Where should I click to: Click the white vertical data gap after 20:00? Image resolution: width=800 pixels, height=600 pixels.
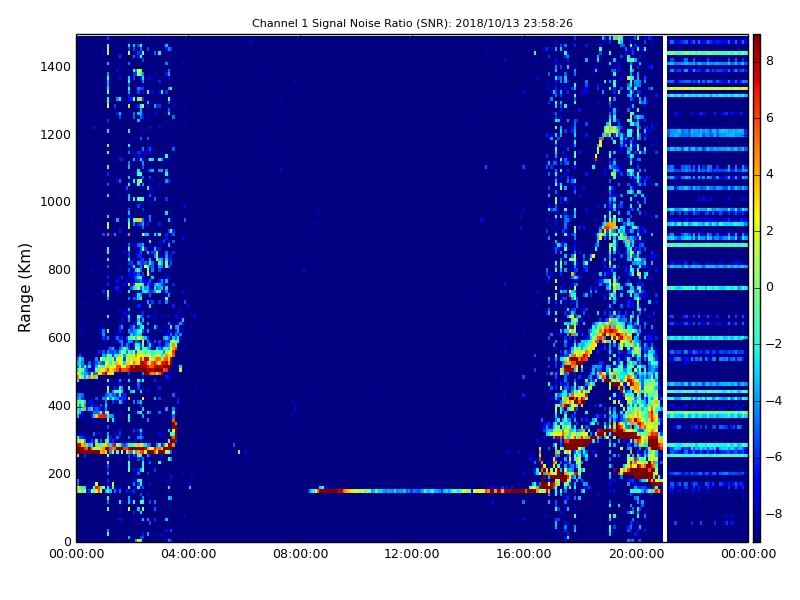point(665,288)
